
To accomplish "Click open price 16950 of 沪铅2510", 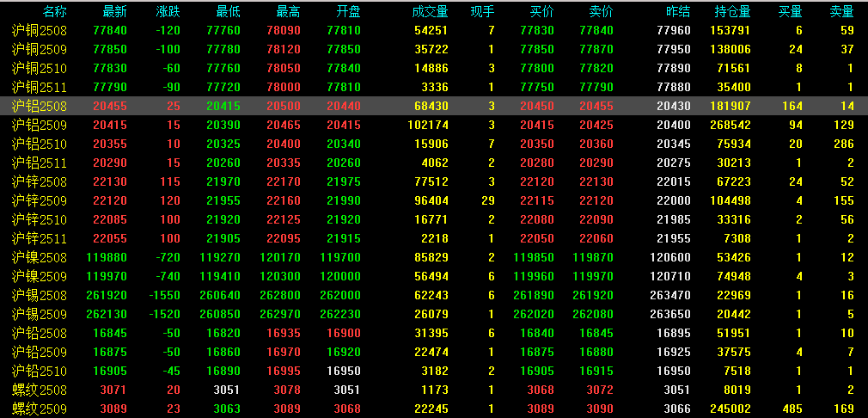I will click(x=344, y=371).
